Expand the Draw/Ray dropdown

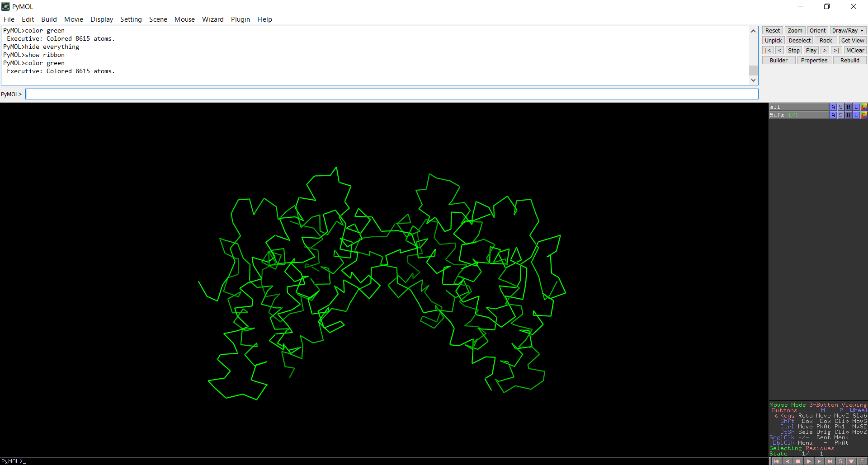(848, 31)
